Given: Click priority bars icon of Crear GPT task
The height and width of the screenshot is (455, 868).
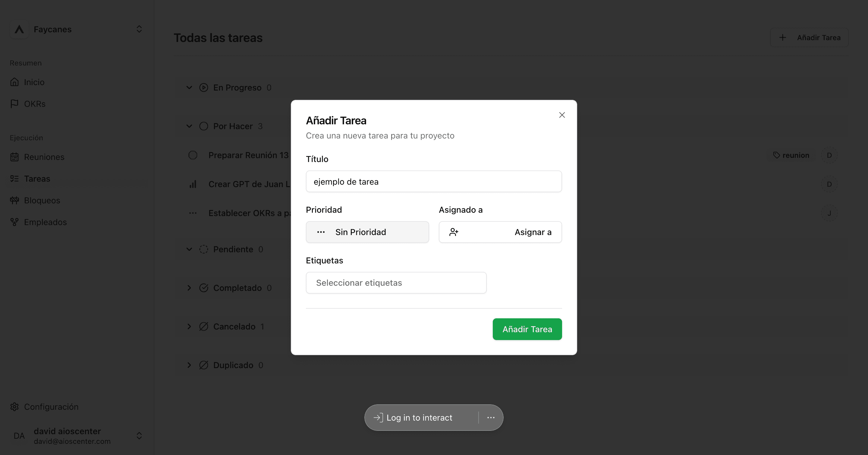Looking at the screenshot, I should pyautogui.click(x=193, y=184).
